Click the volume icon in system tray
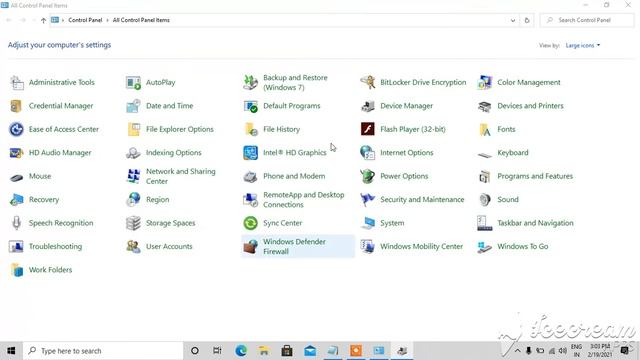640x360 pixels. click(562, 351)
